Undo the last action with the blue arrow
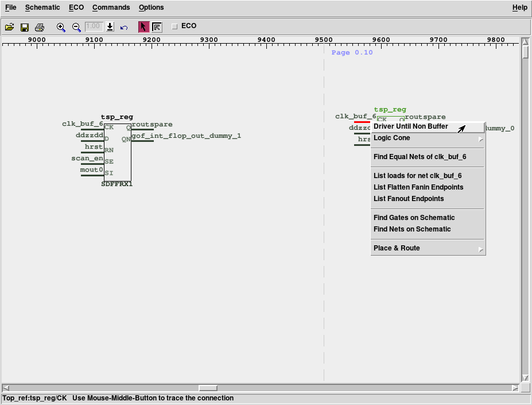Image resolution: width=532 pixels, height=405 pixels. tap(124, 27)
